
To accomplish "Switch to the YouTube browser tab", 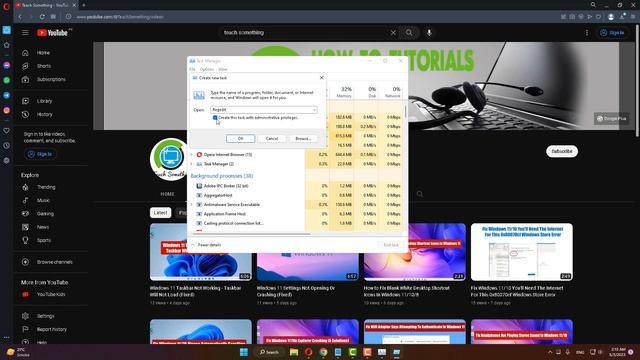I will tap(45, 5).
